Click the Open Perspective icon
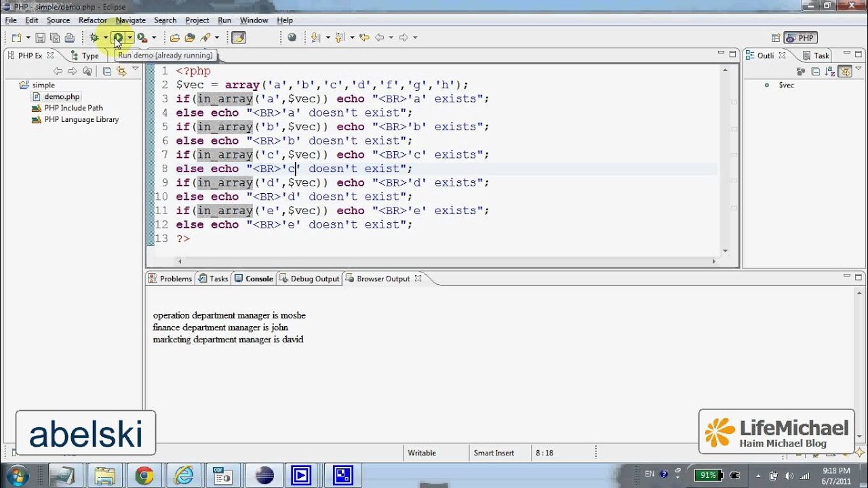The image size is (868, 488). click(x=776, y=38)
